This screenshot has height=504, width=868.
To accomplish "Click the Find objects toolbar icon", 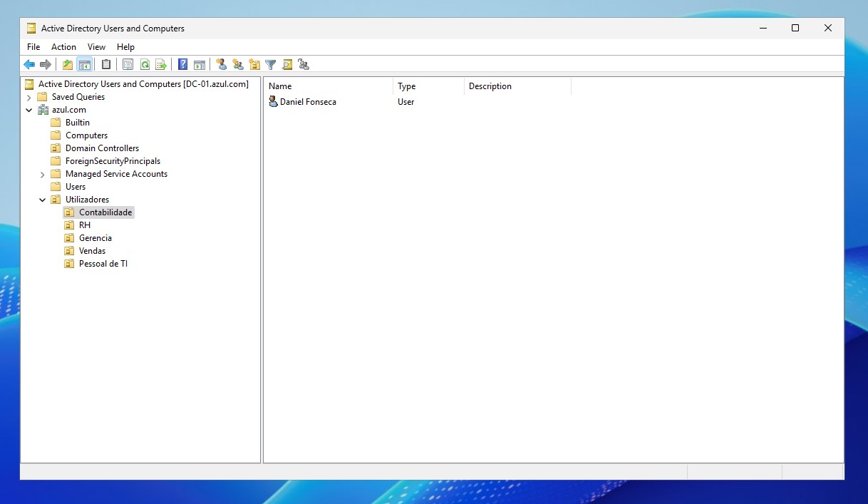I will tap(287, 65).
